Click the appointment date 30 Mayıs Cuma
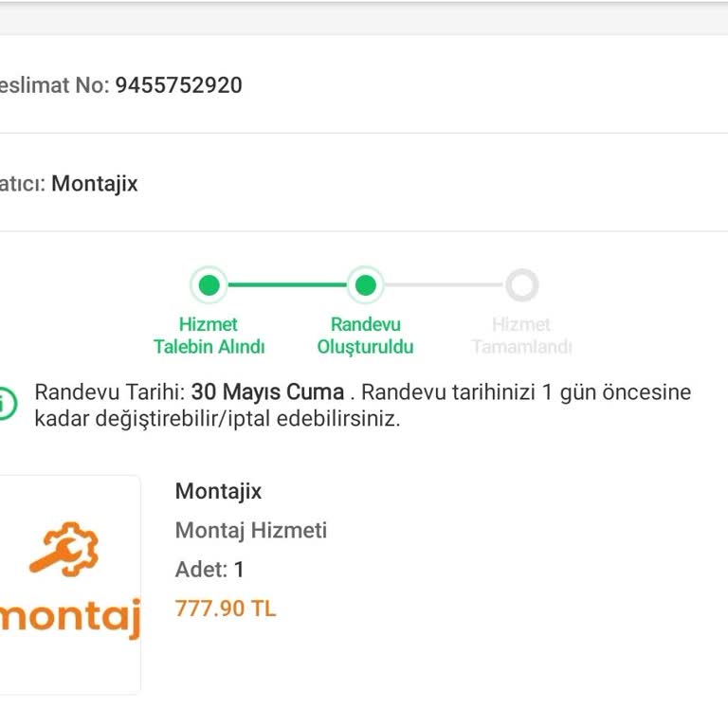Viewport: 728px width, 728px height. coord(268,391)
